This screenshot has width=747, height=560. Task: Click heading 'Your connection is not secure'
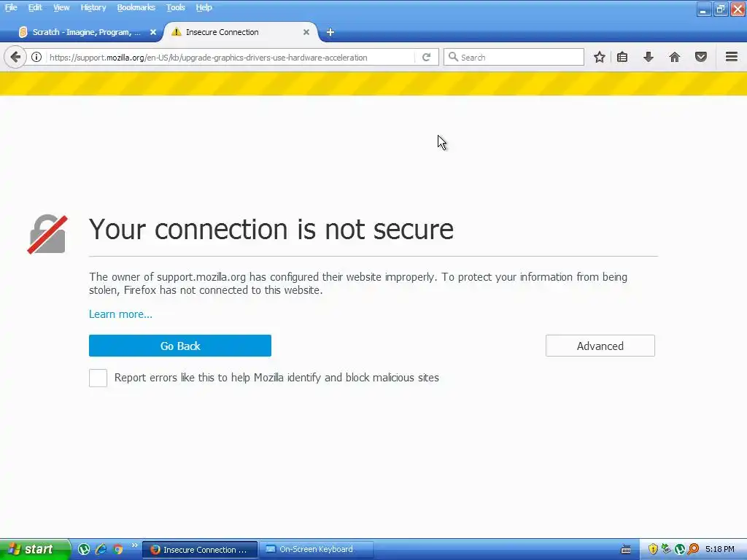pos(271,229)
